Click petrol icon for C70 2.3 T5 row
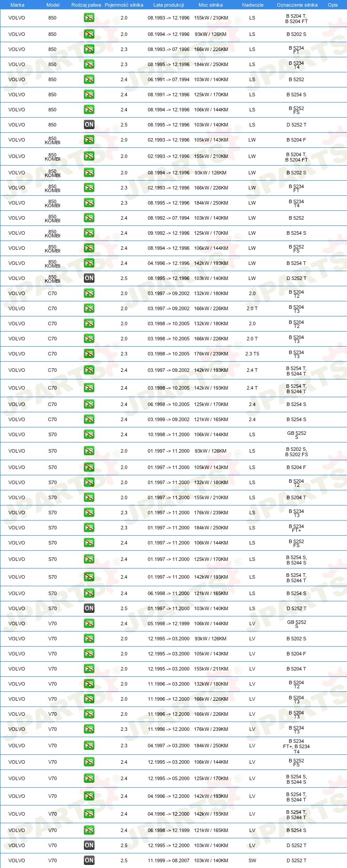347x868 pixels. [89, 354]
